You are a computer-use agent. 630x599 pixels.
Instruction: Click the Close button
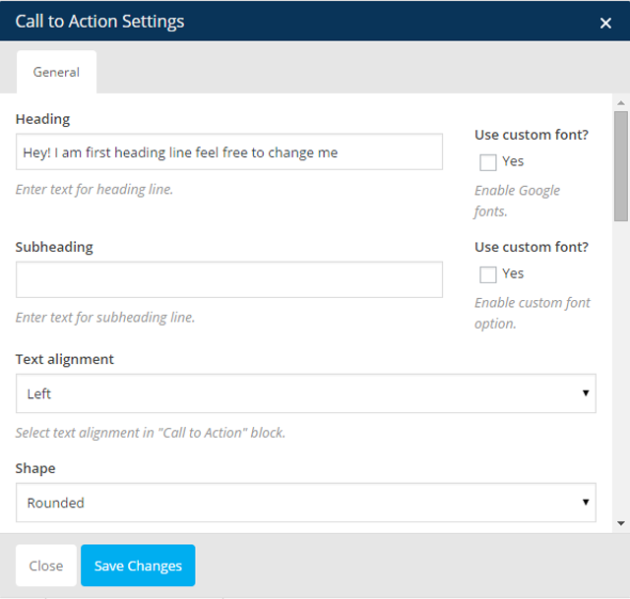tap(46, 565)
